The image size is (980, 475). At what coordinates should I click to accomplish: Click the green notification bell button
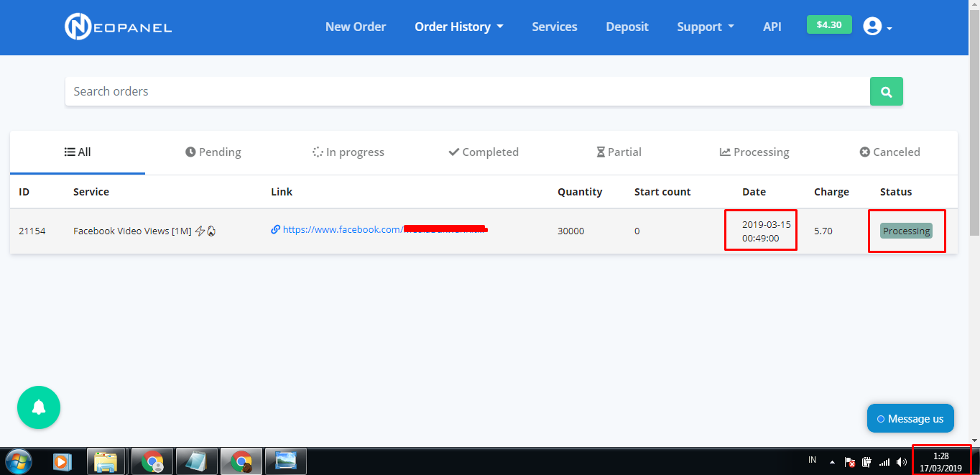39,407
